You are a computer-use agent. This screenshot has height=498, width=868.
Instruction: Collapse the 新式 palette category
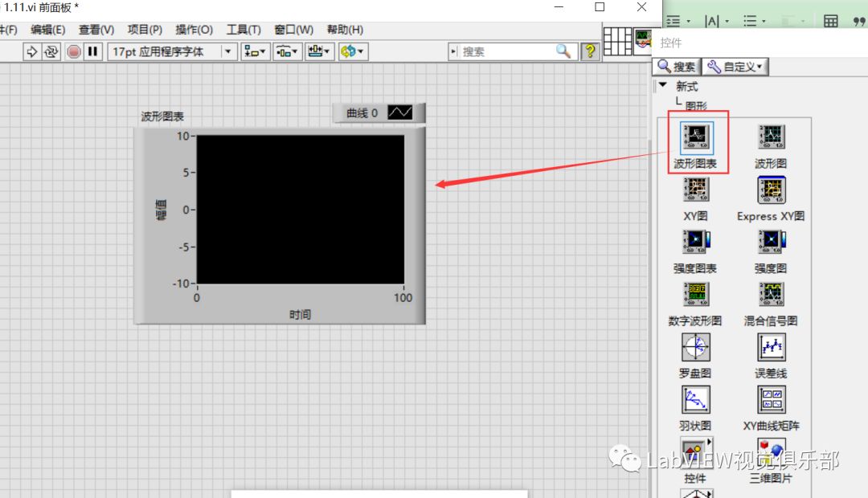662,85
